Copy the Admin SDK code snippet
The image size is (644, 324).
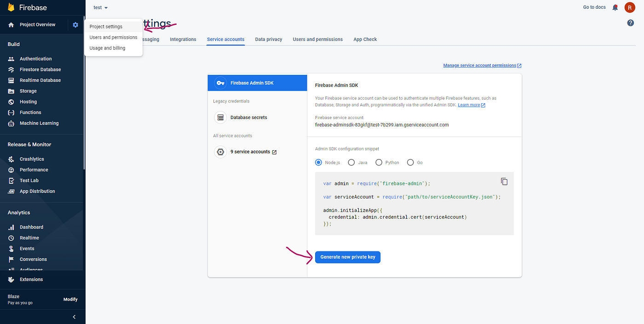click(x=504, y=181)
